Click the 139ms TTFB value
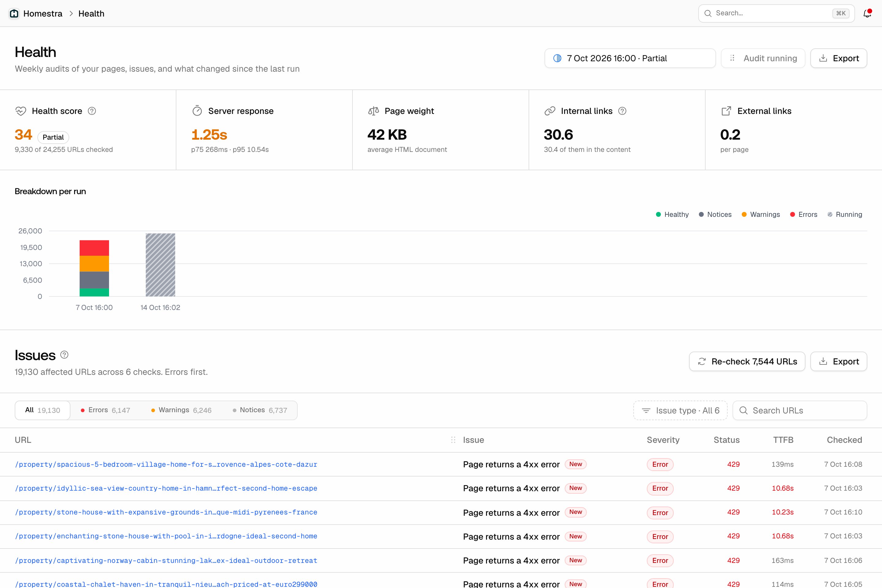882x588 pixels. pyautogui.click(x=782, y=464)
